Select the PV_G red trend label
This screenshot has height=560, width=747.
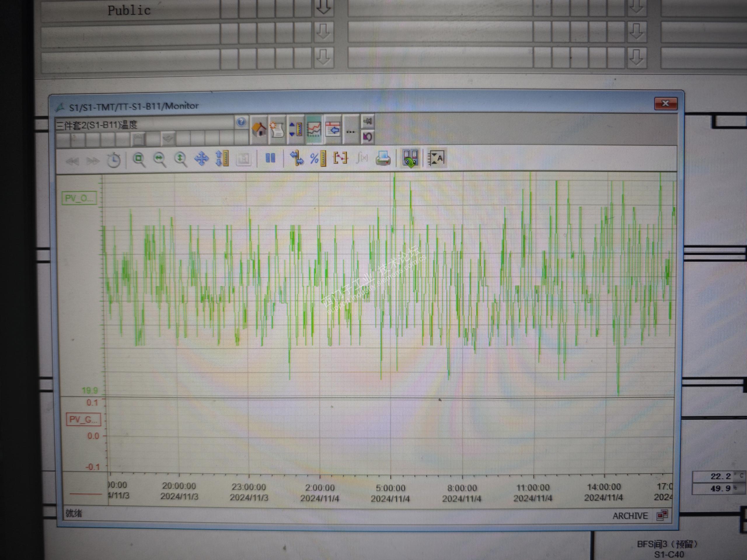pyautogui.click(x=83, y=419)
